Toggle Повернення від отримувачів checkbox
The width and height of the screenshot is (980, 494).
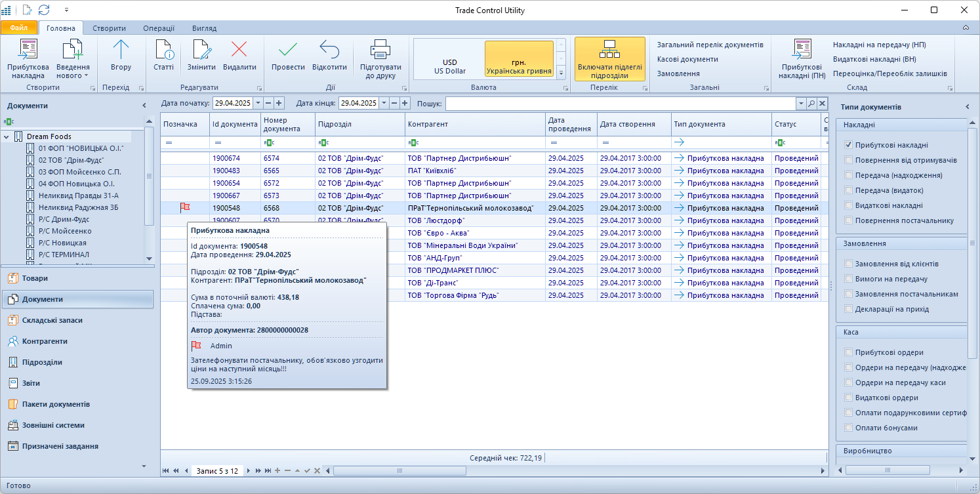pos(849,160)
